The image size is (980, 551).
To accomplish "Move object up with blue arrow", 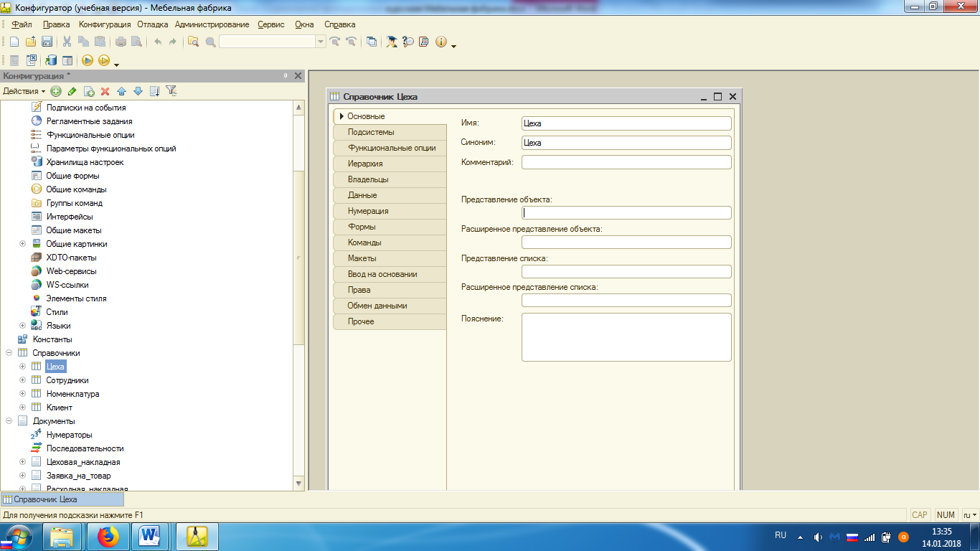I will (x=121, y=91).
